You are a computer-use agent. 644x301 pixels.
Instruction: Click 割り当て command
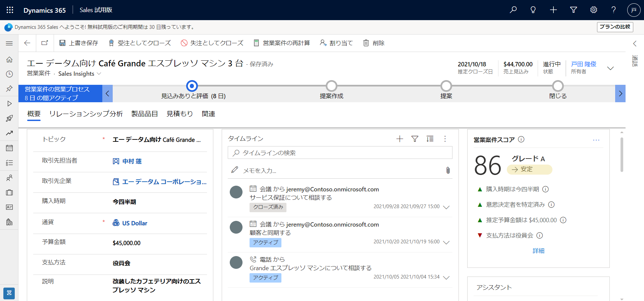click(x=336, y=43)
